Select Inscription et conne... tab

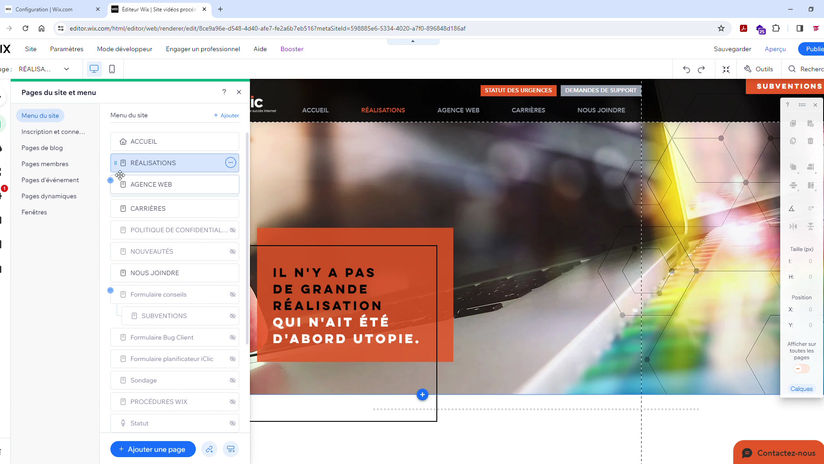53,132
